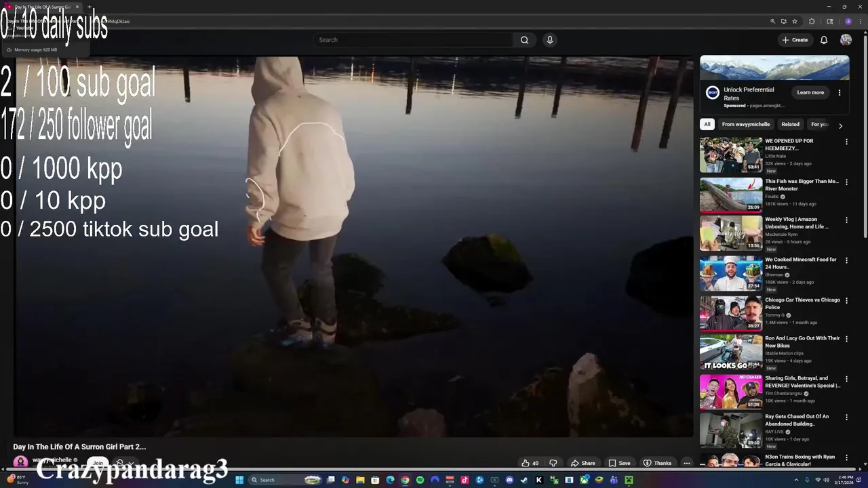Screen dimensions: 868x488
Task: Open Chrome extensions puzzle icon
Action: click(x=812, y=21)
